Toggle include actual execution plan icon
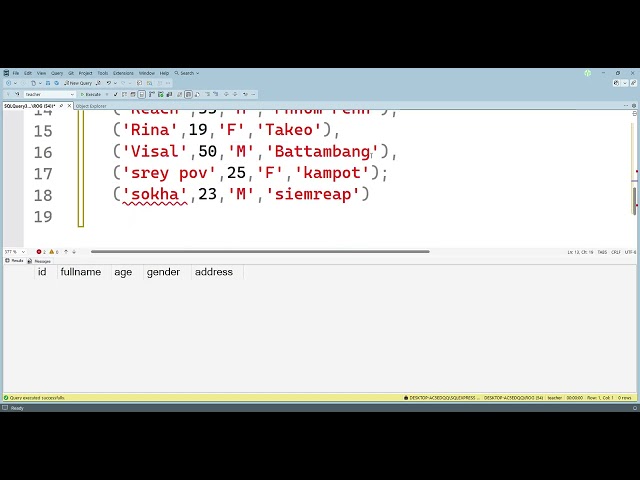The image size is (640, 480). click(151, 94)
